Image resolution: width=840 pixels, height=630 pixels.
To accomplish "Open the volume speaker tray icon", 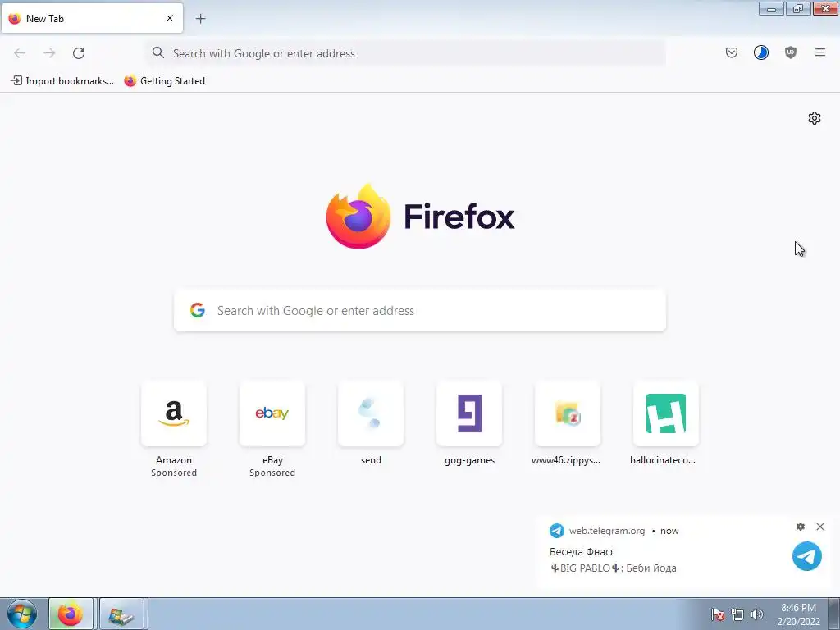I will point(756,614).
